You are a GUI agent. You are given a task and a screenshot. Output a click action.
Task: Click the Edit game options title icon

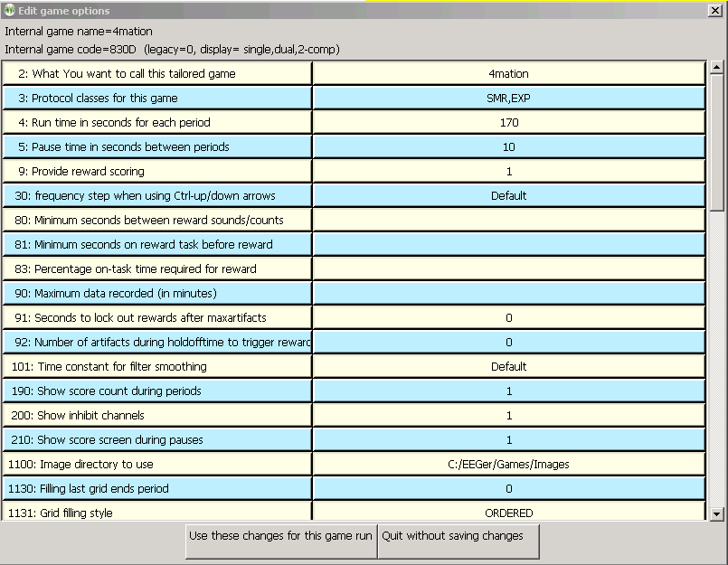point(10,10)
